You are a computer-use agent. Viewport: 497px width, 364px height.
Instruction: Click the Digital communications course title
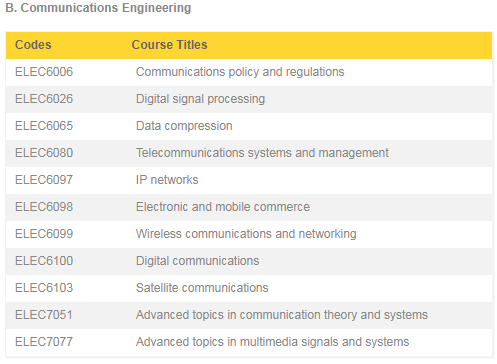(197, 261)
